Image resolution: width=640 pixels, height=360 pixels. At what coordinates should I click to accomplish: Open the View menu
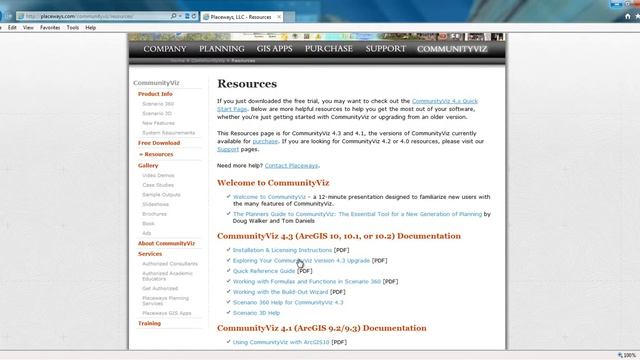[28, 27]
